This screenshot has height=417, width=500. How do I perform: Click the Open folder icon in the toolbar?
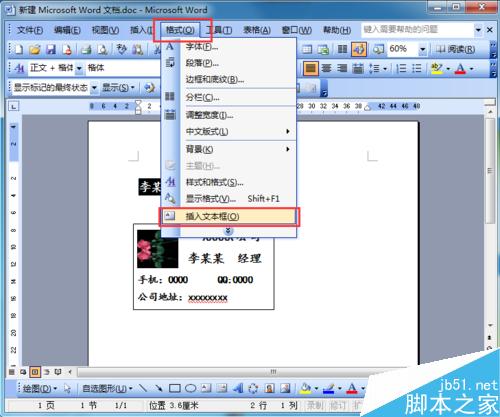35,49
